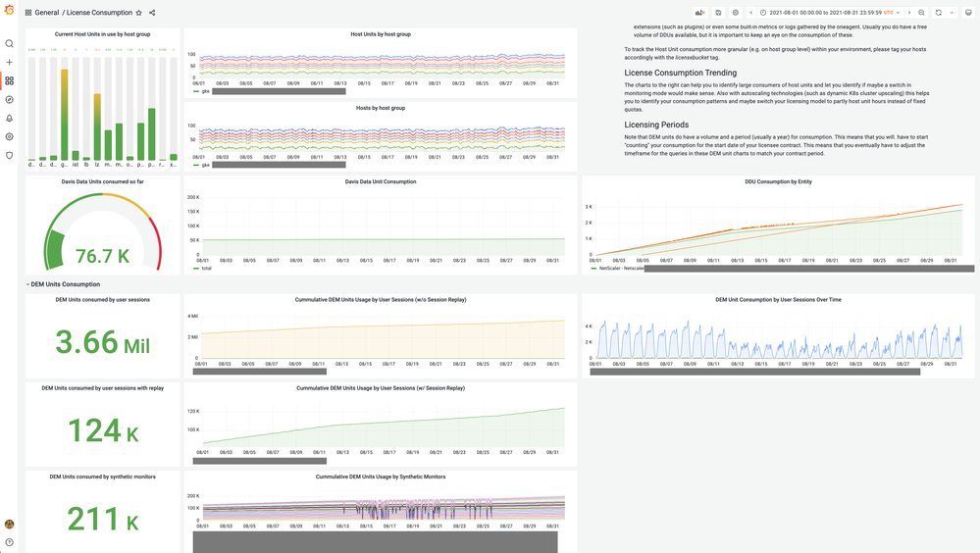Viewport: 980px width, 553px height.
Task: Click the Create plus icon in sidebar
Action: point(10,63)
